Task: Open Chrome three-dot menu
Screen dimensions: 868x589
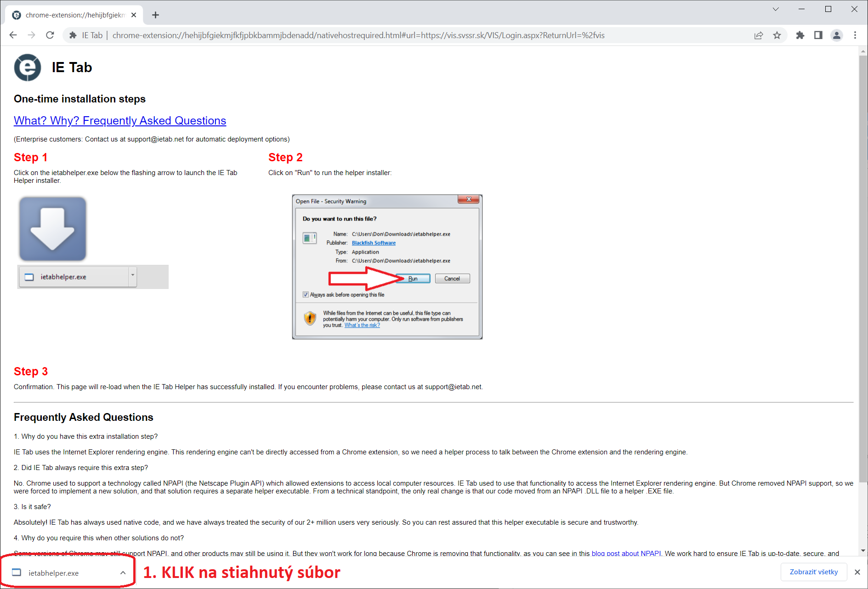Action: 855,35
